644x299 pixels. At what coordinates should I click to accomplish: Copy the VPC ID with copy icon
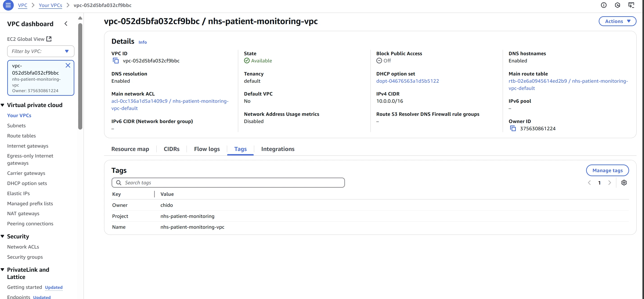(x=116, y=61)
